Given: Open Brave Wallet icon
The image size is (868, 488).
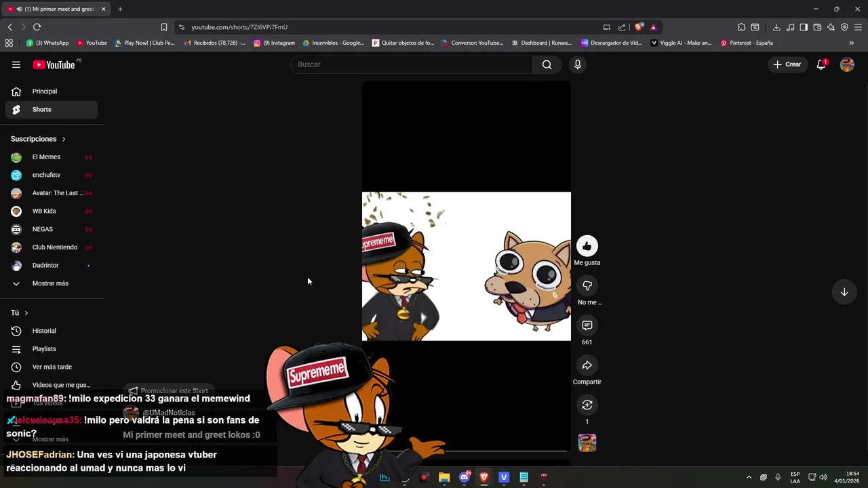Looking at the screenshot, I should pyautogui.click(x=817, y=27).
